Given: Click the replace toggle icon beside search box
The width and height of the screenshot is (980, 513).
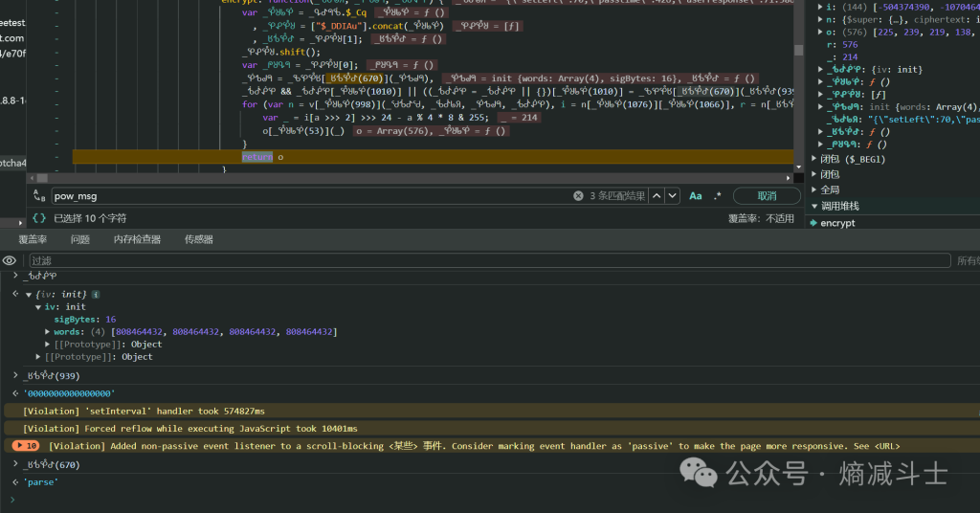Looking at the screenshot, I should click(39, 196).
